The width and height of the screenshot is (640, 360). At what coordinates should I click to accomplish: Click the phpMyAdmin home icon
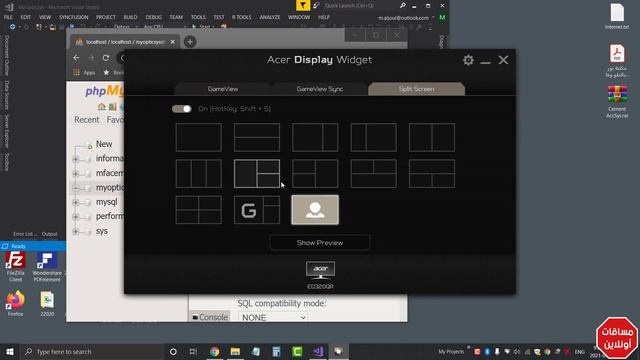(102, 107)
